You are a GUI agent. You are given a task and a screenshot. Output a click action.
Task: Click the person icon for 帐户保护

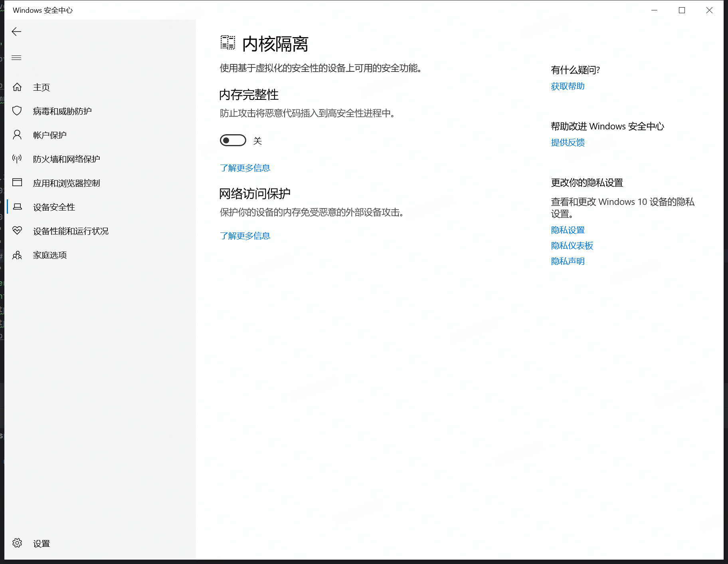[x=17, y=135]
